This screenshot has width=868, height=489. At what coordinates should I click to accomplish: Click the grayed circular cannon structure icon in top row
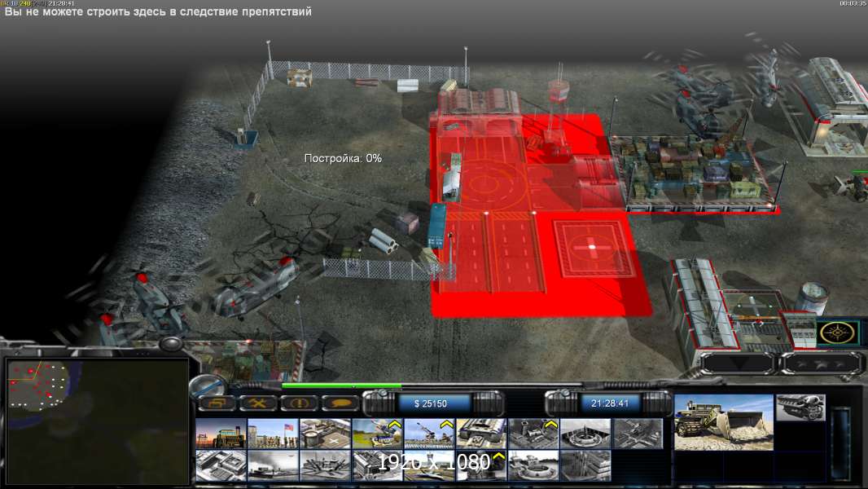tap(585, 434)
